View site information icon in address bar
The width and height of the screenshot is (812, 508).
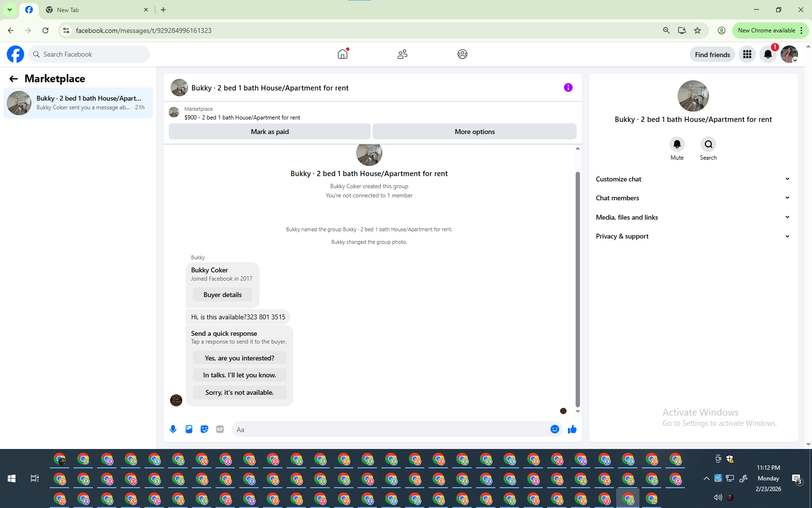[x=66, y=30]
